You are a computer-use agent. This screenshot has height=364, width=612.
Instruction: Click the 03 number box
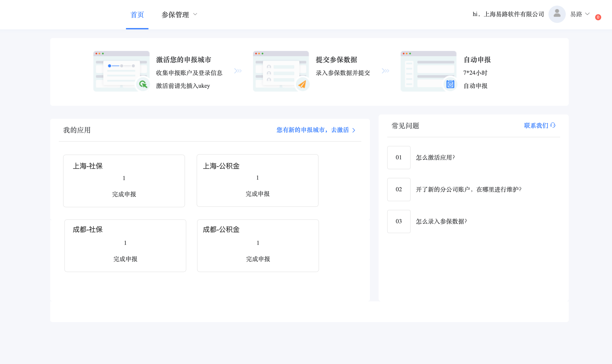pos(399,221)
